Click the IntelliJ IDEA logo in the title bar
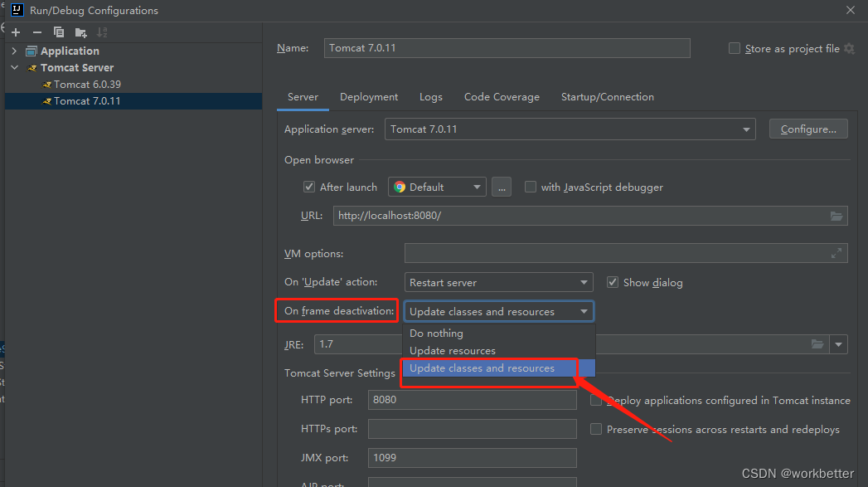868x487 pixels. [x=17, y=10]
